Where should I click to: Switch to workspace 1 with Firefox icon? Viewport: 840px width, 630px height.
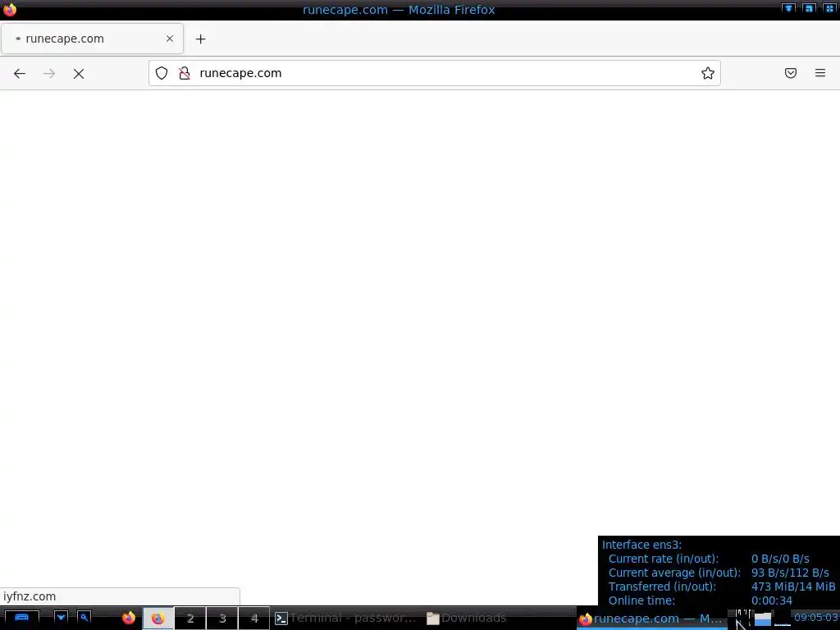click(158, 619)
